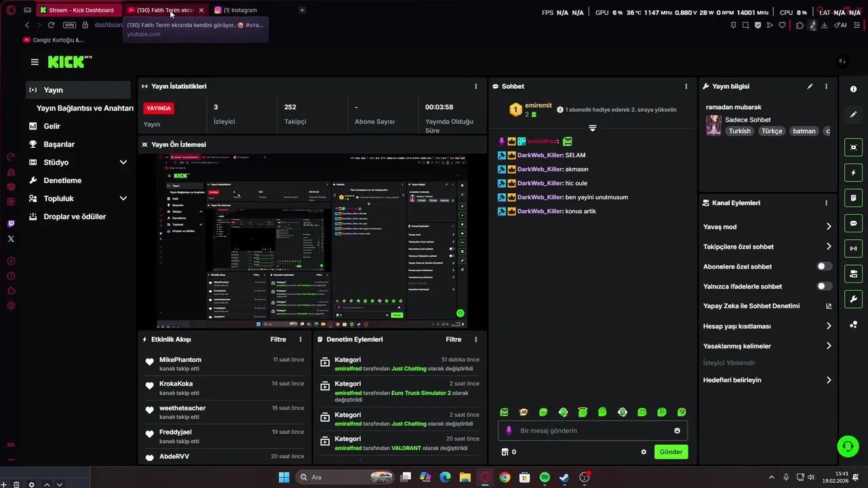The image size is (868, 488).
Task: Toggle the broadcast signal widget icon
Action: 853,248
